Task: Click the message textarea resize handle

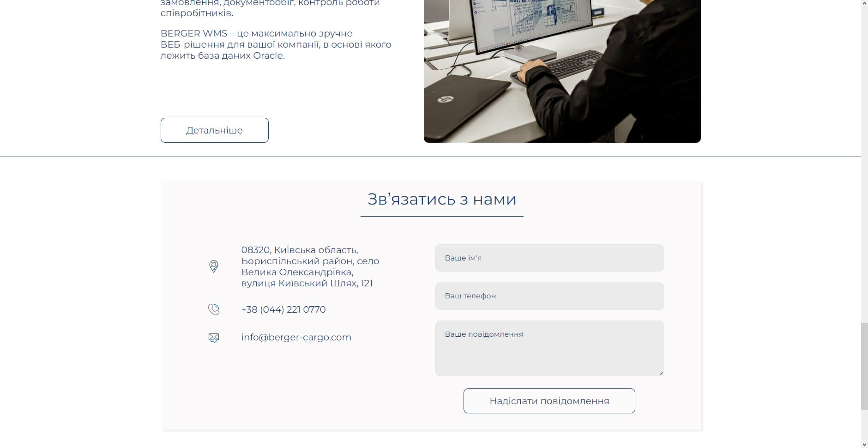Action: click(x=661, y=373)
